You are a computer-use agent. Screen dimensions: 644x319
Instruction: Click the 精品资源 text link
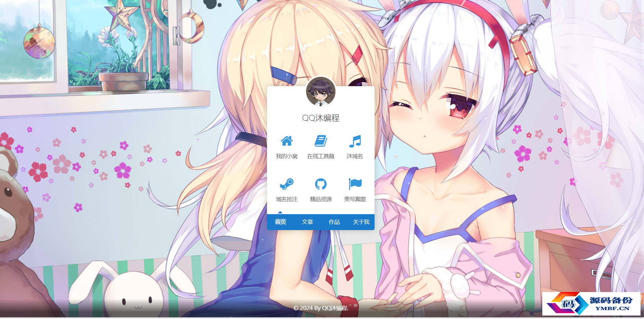point(321,199)
